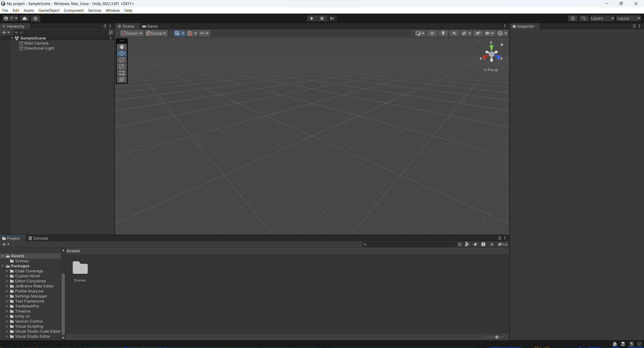Switch to the Console tab
644x348 pixels.
click(41, 238)
